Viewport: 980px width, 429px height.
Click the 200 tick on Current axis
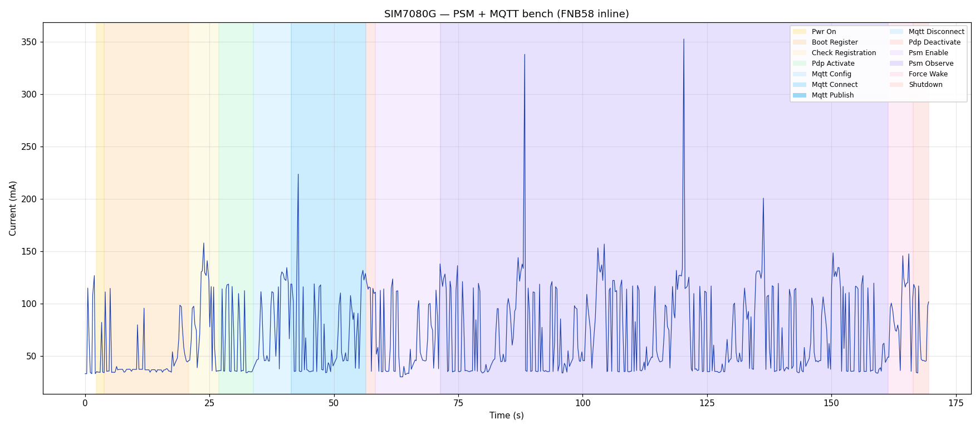pyautogui.click(x=30, y=199)
